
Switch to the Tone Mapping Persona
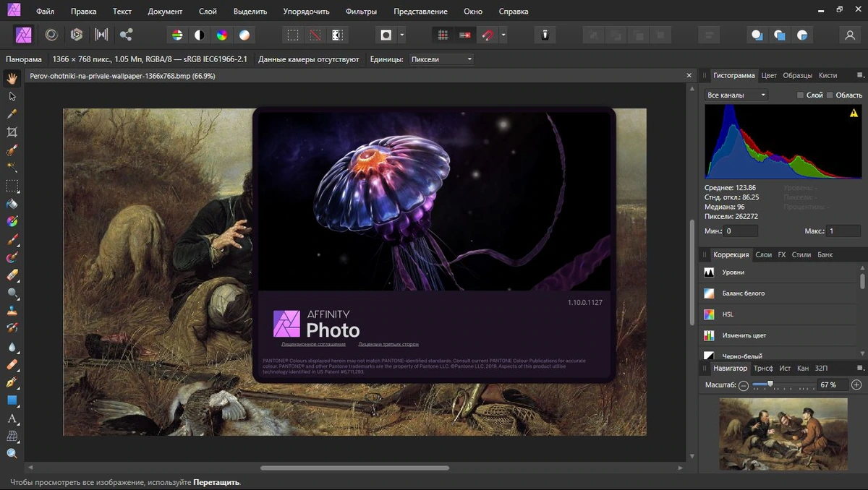click(101, 34)
